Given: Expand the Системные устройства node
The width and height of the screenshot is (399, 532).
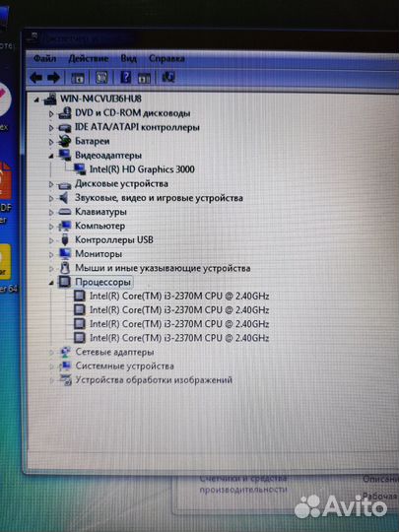Looking at the screenshot, I should [52, 366].
